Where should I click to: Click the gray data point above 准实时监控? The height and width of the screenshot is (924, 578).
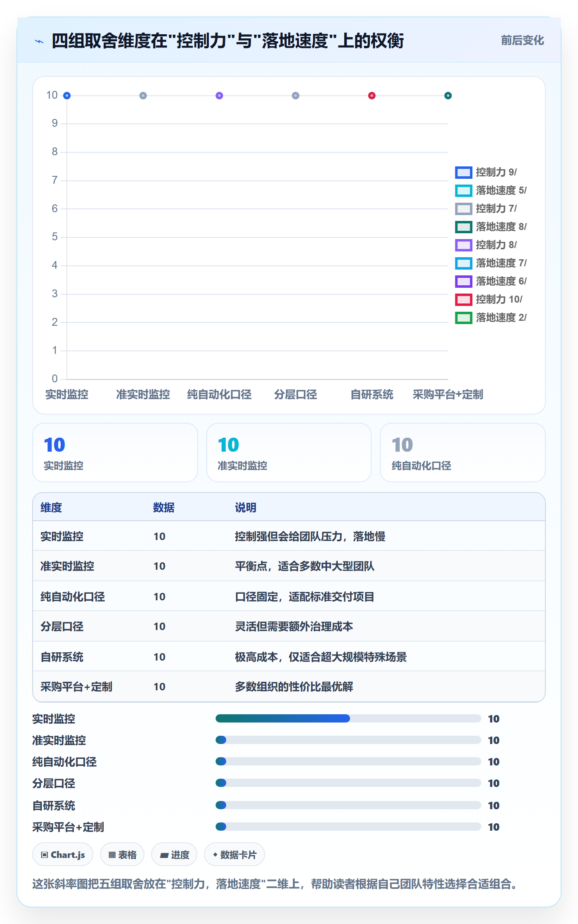(x=143, y=96)
